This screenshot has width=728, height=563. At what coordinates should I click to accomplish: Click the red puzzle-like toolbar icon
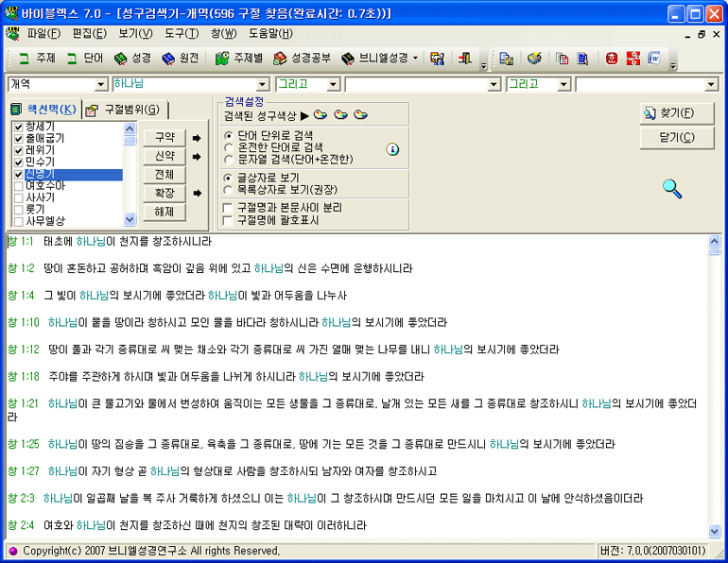(633, 59)
